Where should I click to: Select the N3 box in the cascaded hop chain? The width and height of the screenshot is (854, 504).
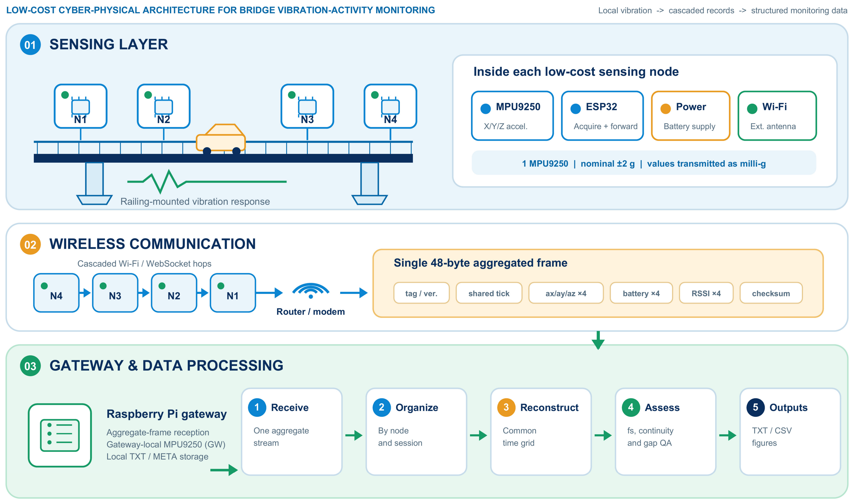point(115,293)
